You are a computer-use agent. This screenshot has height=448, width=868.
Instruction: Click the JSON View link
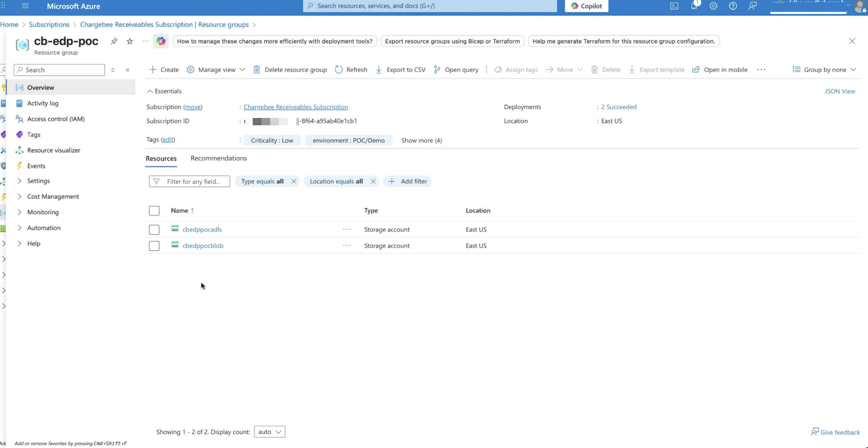839,91
